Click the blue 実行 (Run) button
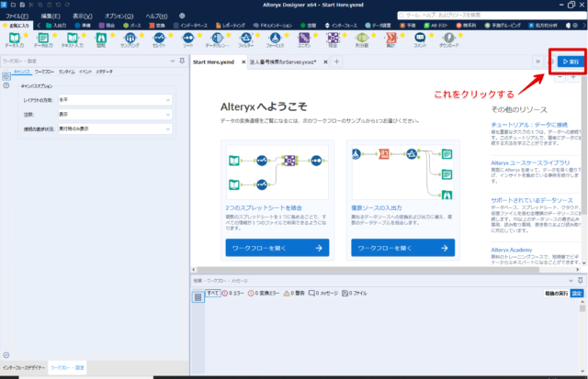The height and width of the screenshot is (379, 588). (571, 61)
